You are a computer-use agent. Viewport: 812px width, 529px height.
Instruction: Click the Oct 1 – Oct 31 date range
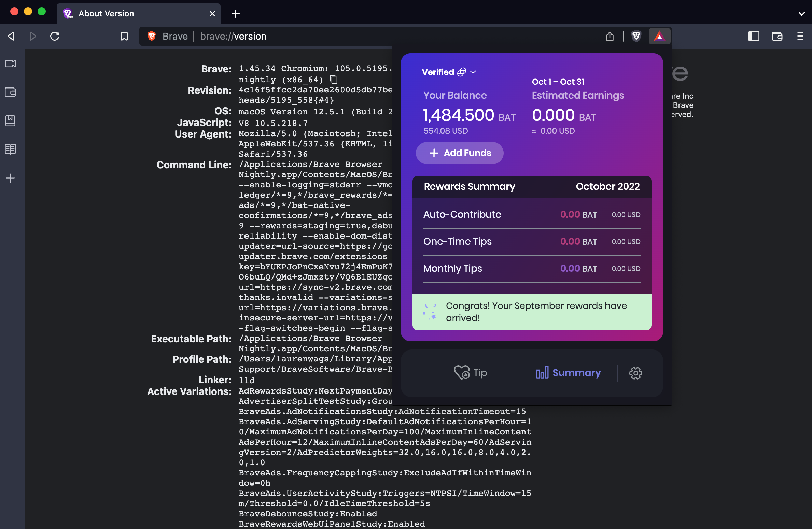point(558,82)
